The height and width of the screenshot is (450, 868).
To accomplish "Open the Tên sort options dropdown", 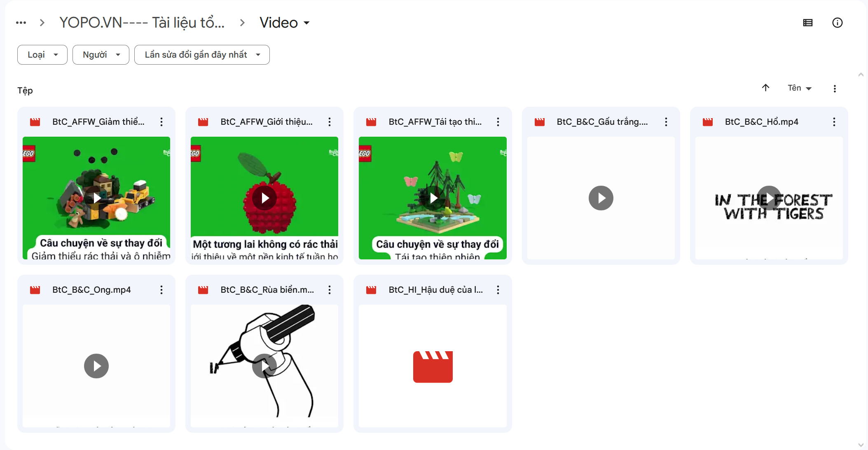I will (x=799, y=88).
